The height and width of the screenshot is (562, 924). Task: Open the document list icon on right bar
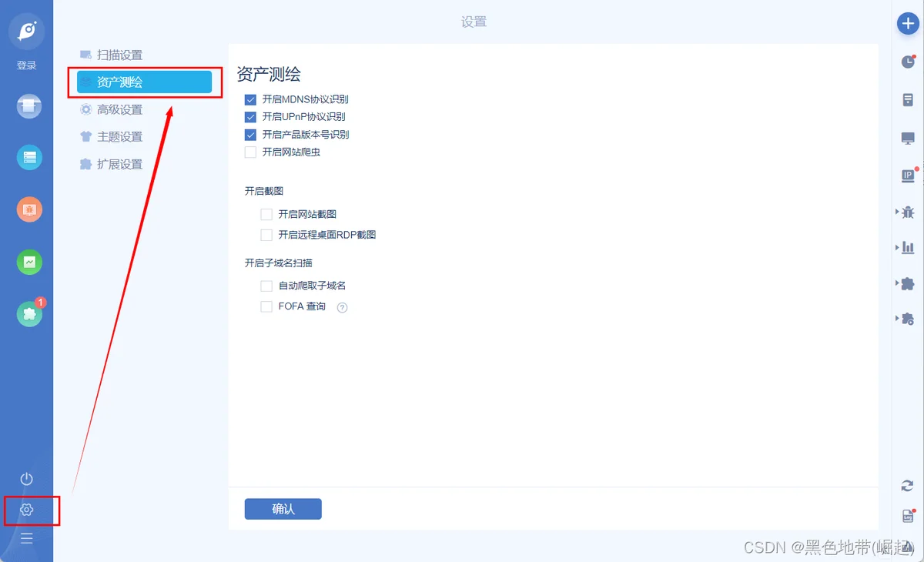pyautogui.click(x=908, y=100)
